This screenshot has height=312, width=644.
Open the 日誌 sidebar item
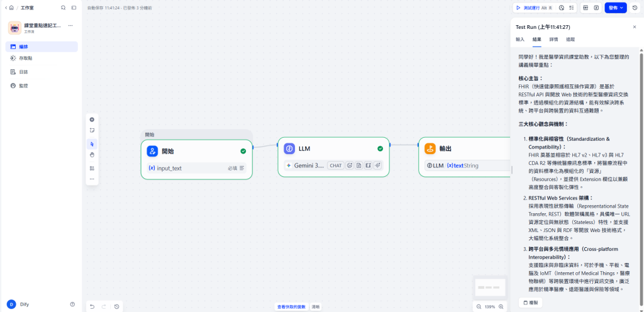click(x=42, y=72)
